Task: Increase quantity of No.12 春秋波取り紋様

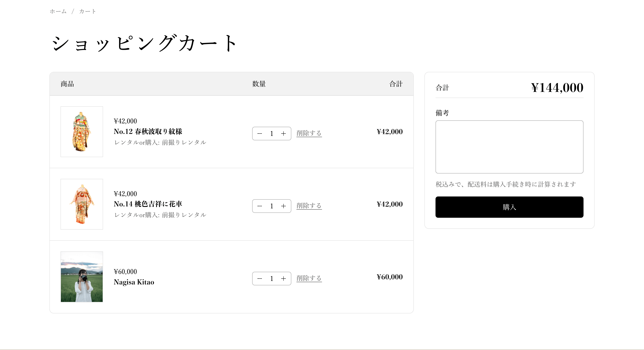Action: tap(283, 134)
